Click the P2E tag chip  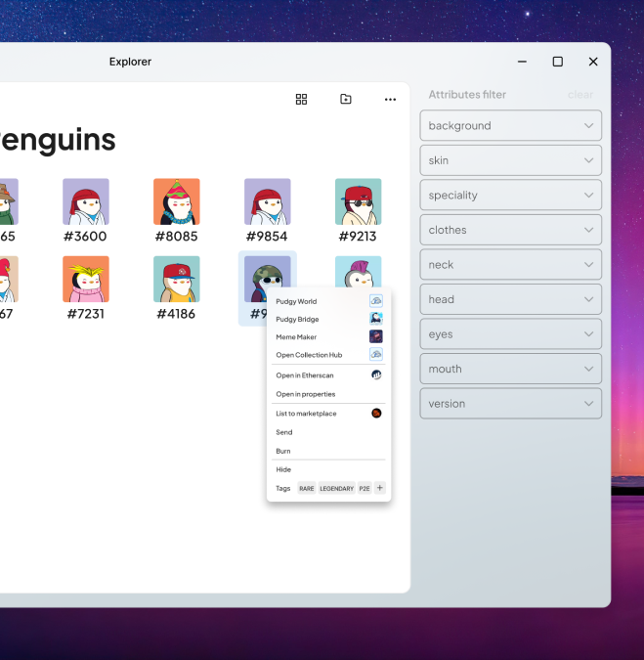click(x=365, y=488)
